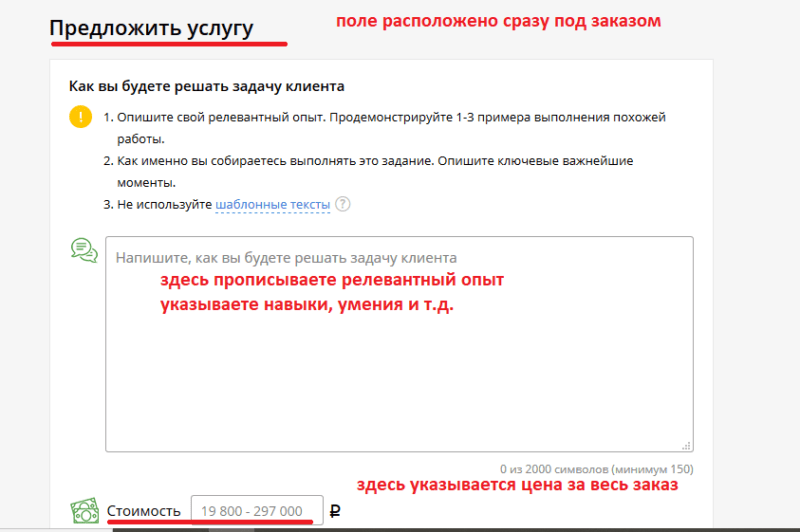Screen dimensions: 800x532
Task: Click red note "указываете навыки, умения и т.д."
Action: click(x=307, y=306)
